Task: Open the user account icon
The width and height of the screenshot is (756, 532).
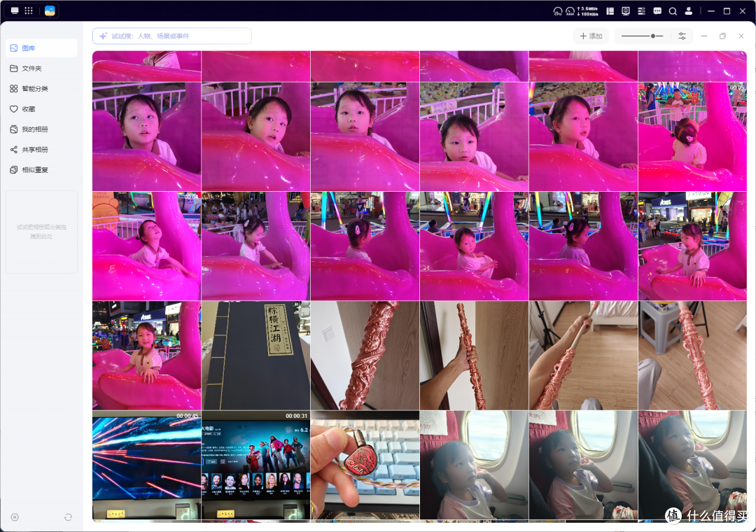Action: tap(689, 11)
